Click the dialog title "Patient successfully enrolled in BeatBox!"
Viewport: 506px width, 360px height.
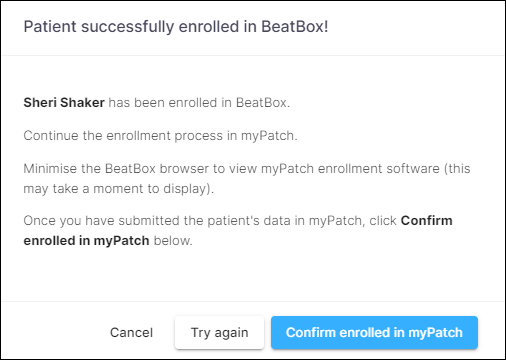[176, 27]
